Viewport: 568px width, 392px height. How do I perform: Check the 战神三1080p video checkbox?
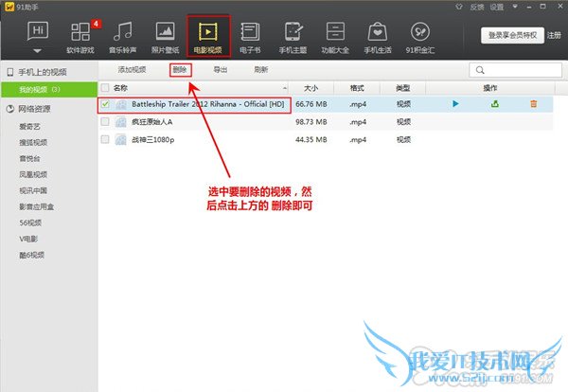pyautogui.click(x=105, y=139)
